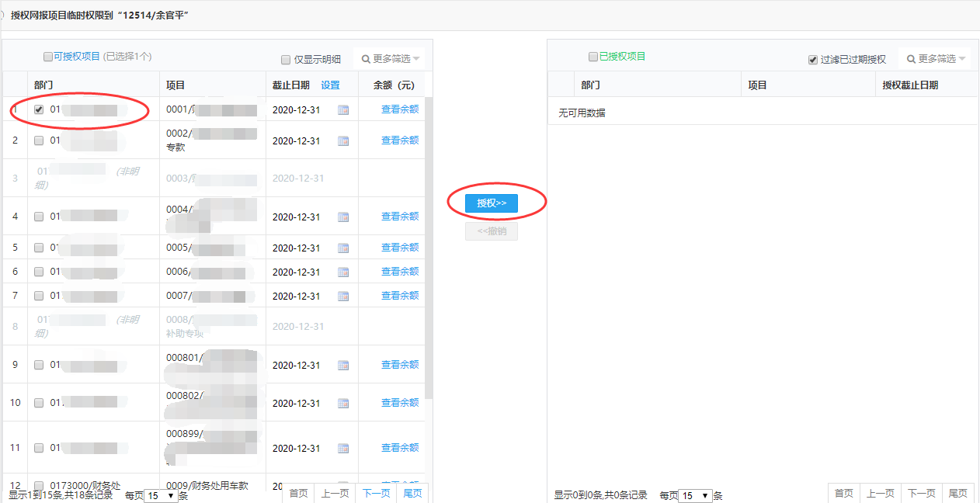This screenshot has width=980, height=503.
Task: Click calendar icon for project 0007
Action: [x=343, y=297]
